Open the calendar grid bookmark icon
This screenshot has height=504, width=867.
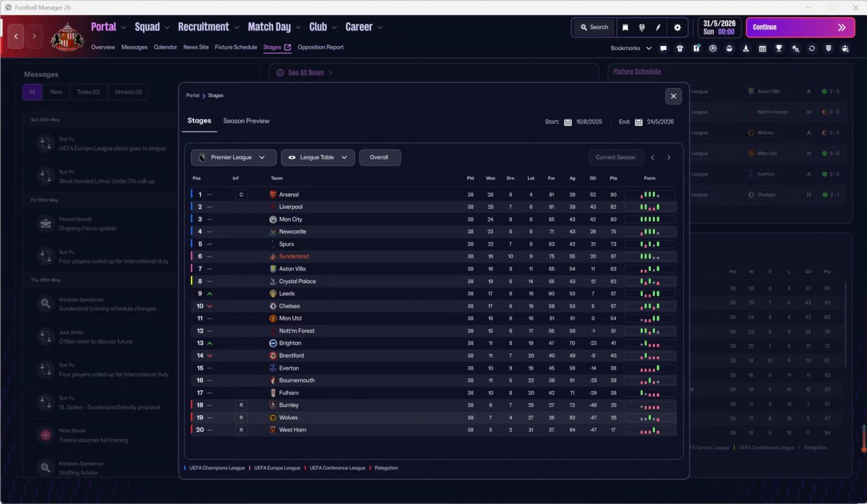coord(762,48)
